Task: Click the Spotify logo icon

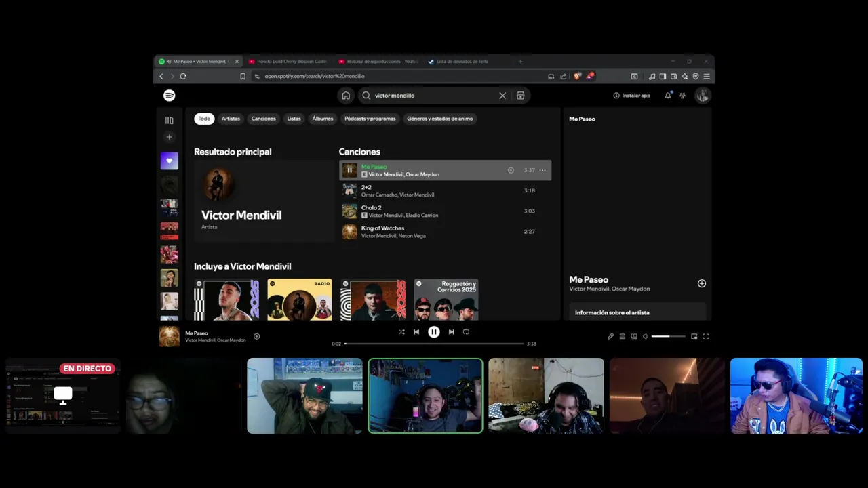Action: pos(170,96)
